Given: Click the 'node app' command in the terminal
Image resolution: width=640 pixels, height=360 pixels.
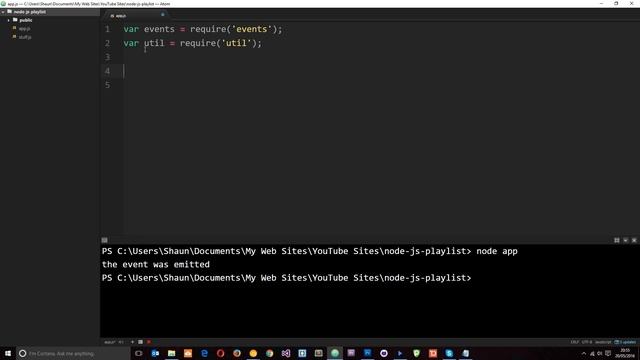Looking at the screenshot, I should pyautogui.click(x=497, y=251).
